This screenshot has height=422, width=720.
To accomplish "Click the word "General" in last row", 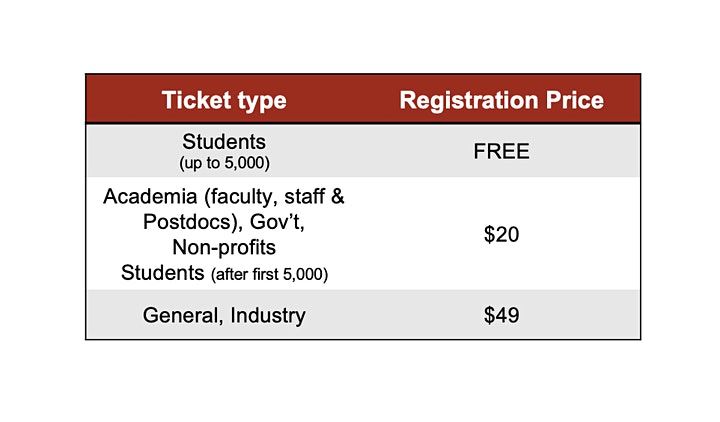I will click(x=181, y=316).
